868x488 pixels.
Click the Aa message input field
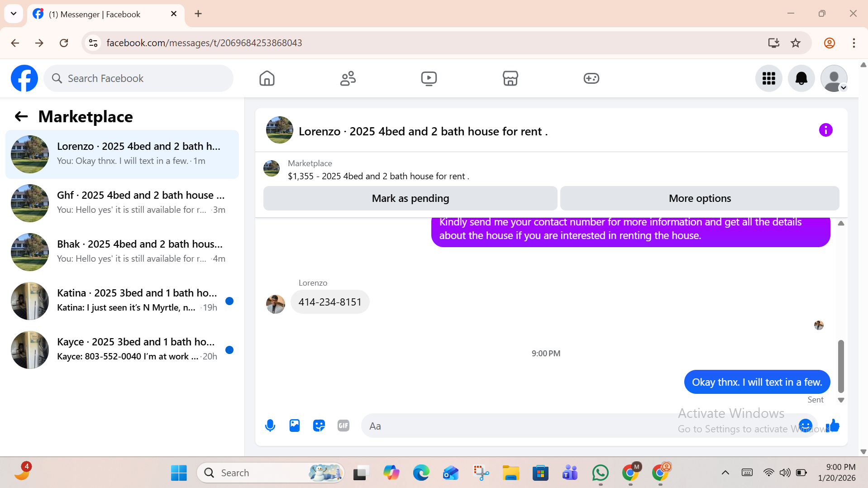point(579,426)
